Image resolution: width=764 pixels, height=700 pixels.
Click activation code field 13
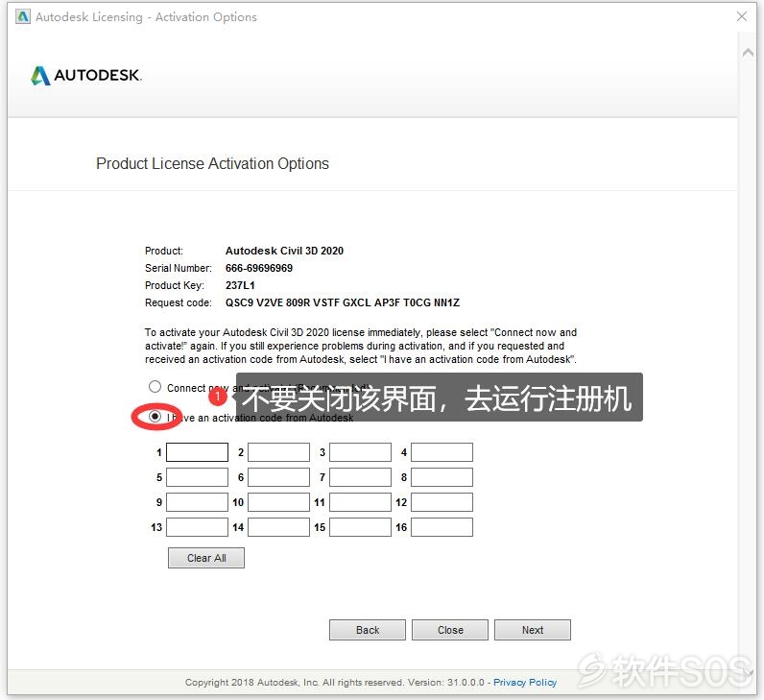(198, 527)
